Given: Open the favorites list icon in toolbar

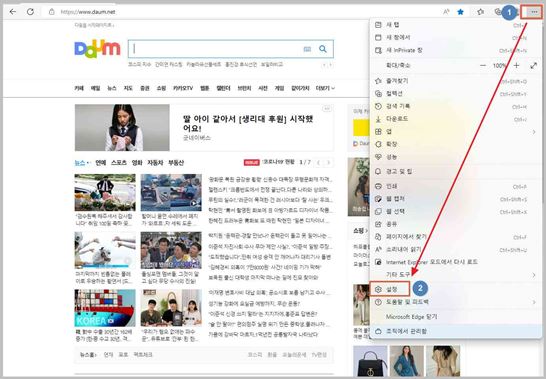Looking at the screenshot, I should tap(481, 12).
